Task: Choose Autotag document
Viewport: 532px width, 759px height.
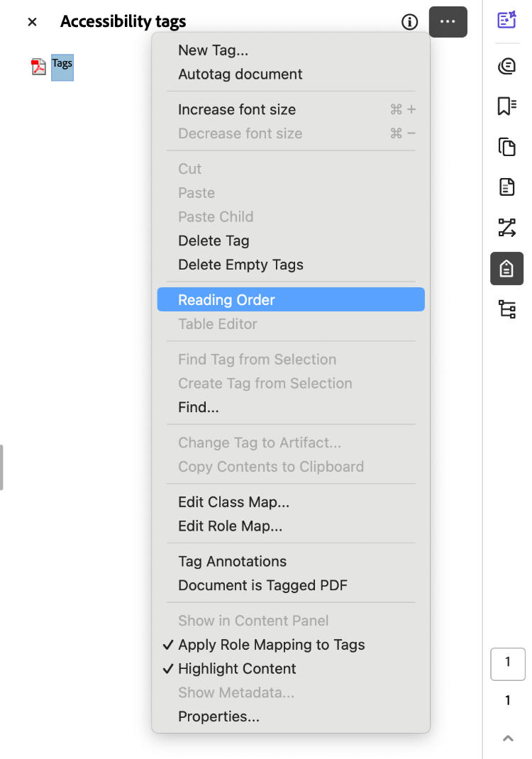Action: (240, 74)
